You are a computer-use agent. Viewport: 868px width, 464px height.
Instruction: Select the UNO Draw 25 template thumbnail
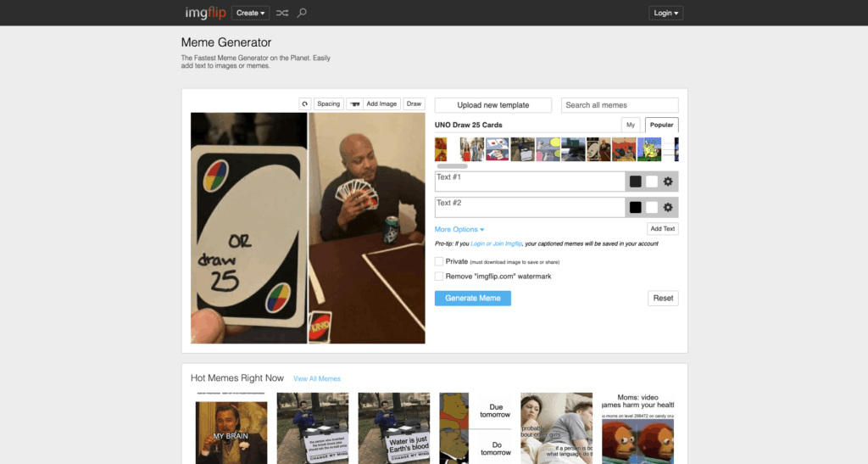[598, 149]
